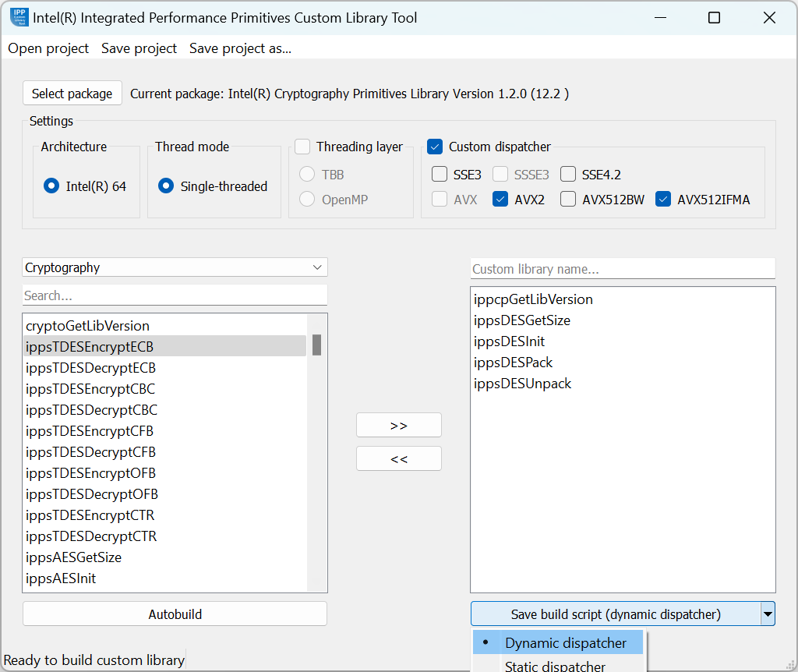Click the Autobuild button
The image size is (798, 672).
coord(175,614)
